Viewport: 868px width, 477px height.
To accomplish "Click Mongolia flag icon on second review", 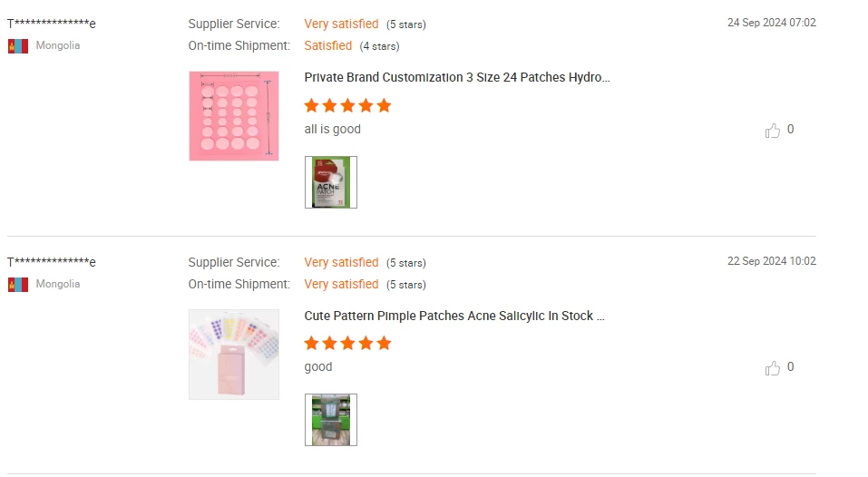I will (18, 285).
